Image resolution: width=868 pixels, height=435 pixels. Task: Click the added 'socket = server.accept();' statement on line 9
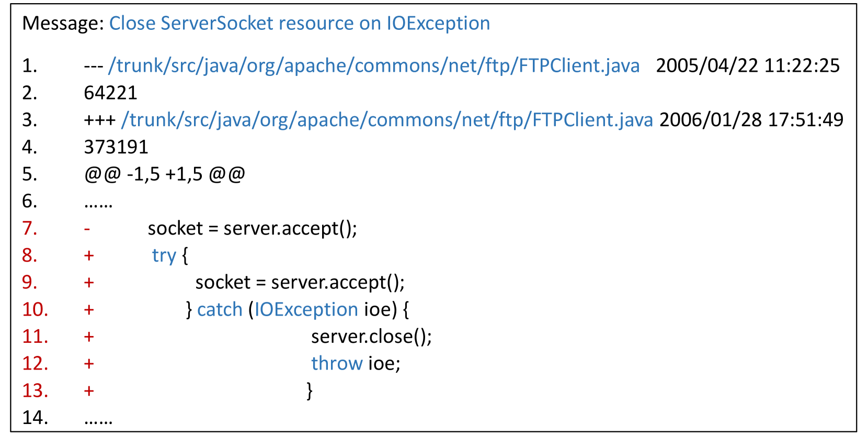300,283
